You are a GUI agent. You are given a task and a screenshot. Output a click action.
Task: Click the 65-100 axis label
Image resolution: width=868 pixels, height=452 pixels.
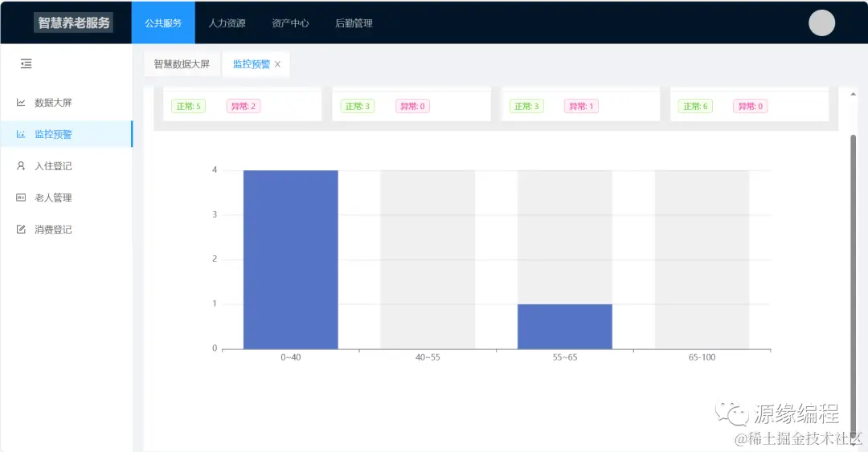click(x=702, y=357)
